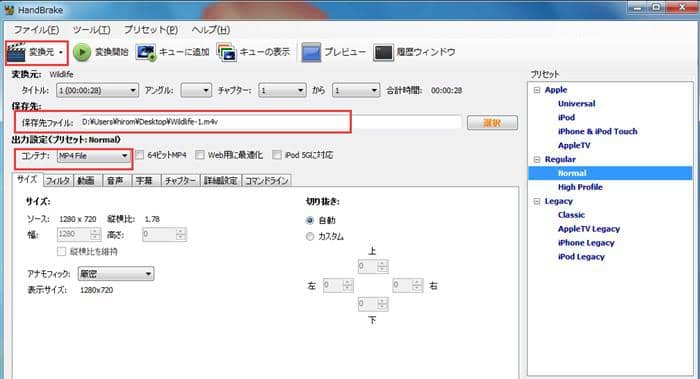Select the iPhone & iPod Touch preset
This screenshot has width=700, height=379.
click(597, 131)
